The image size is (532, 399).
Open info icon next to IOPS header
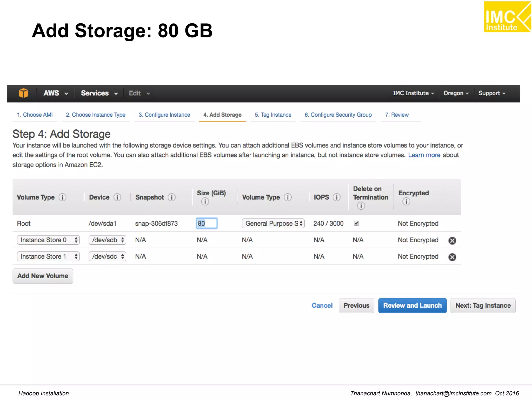[x=337, y=197]
